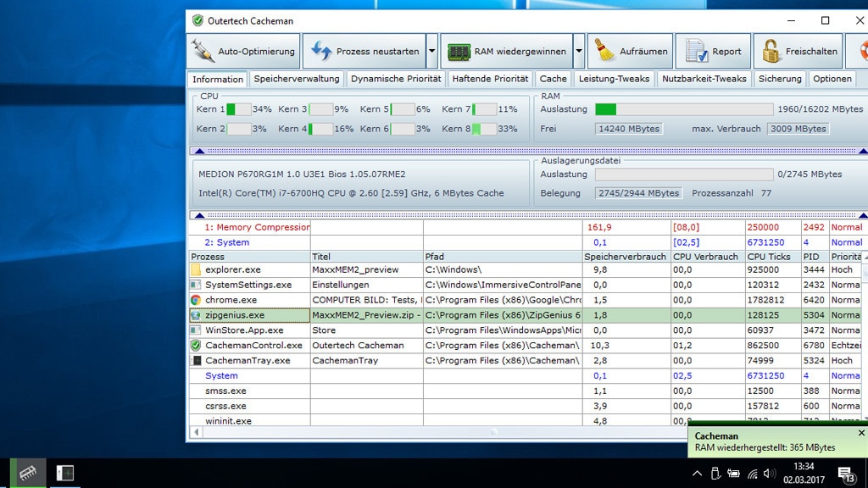This screenshot has height=488, width=868.
Task: Click the RAM wiedergewinnen memory chip icon
Action: [x=459, y=52]
